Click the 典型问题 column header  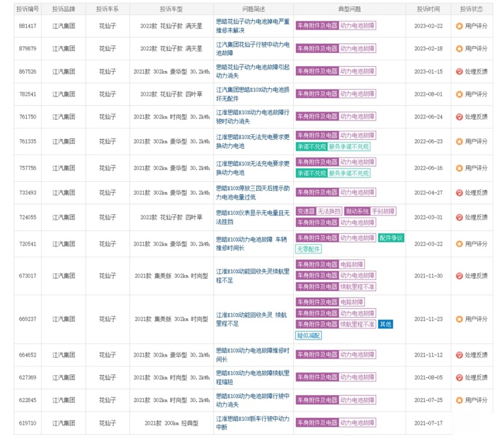[350, 9]
